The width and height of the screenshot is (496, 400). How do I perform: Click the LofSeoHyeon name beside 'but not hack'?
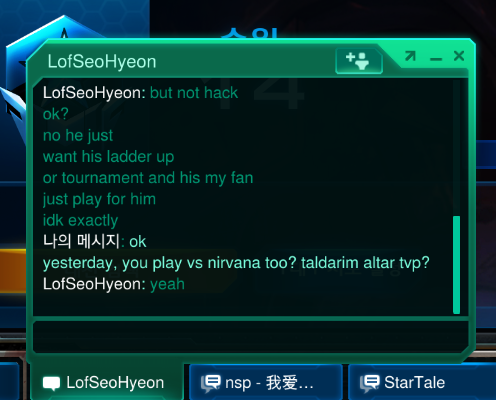pos(94,93)
